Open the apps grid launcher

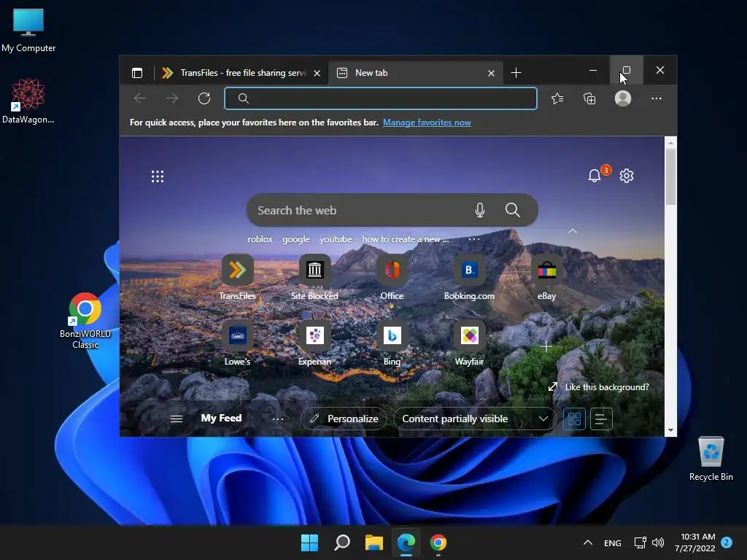pos(158,176)
